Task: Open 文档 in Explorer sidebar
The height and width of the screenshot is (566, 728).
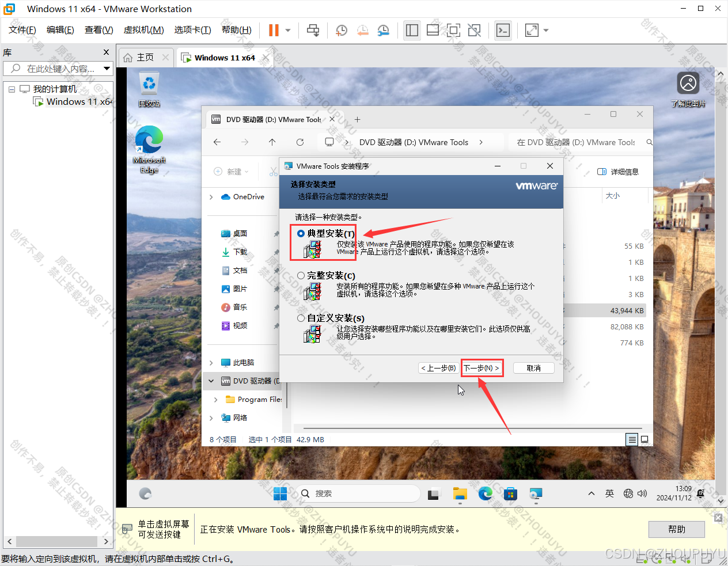Action: 240,271
